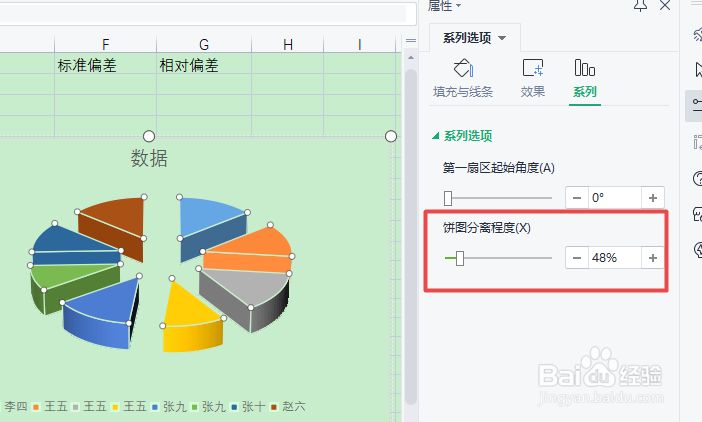The image size is (702, 422).
Task: Pin the properties panel
Action: coord(641,5)
